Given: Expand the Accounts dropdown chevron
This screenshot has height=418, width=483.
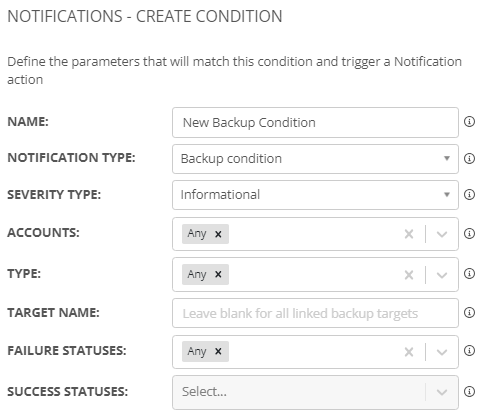Looking at the screenshot, I should coord(442,234).
